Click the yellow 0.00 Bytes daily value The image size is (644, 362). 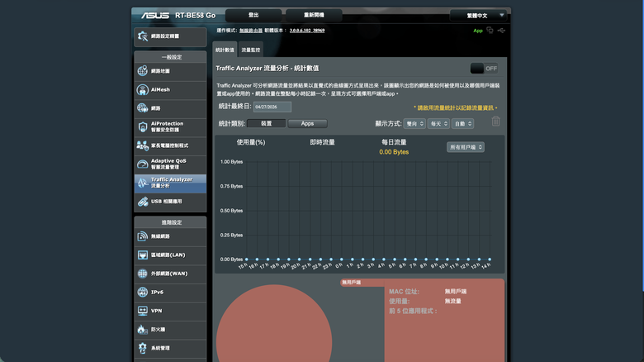click(x=394, y=152)
